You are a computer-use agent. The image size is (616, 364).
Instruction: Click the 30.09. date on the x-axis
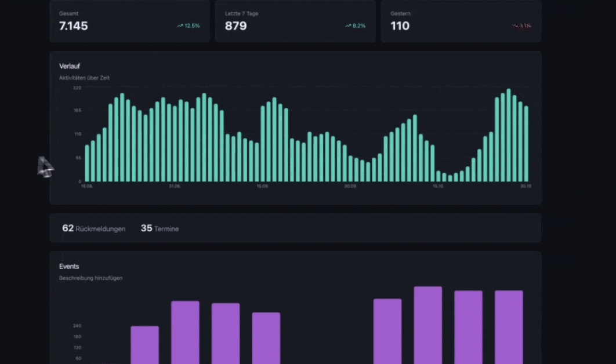point(350,186)
